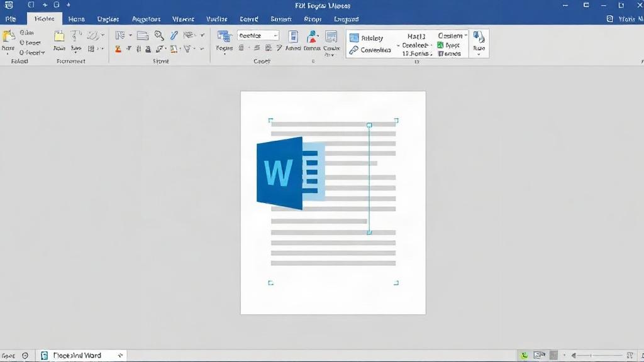Click the calendar grid icon in the ribbon
The image size is (644, 362).
[331, 36]
